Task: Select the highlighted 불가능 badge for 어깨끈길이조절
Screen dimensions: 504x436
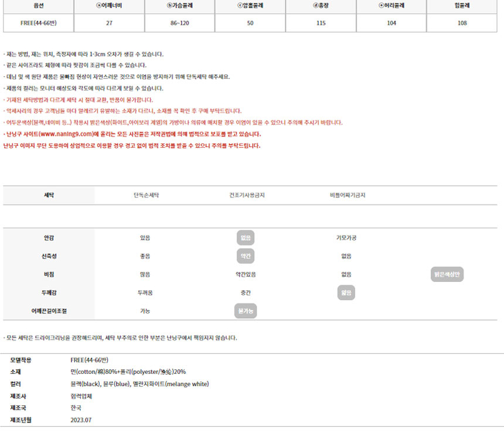Action: (x=246, y=311)
